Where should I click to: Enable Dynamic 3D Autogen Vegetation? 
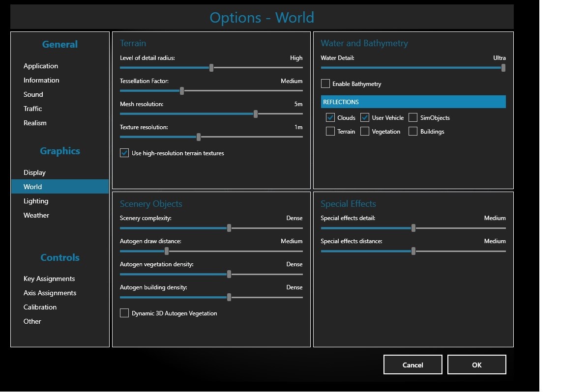124,313
